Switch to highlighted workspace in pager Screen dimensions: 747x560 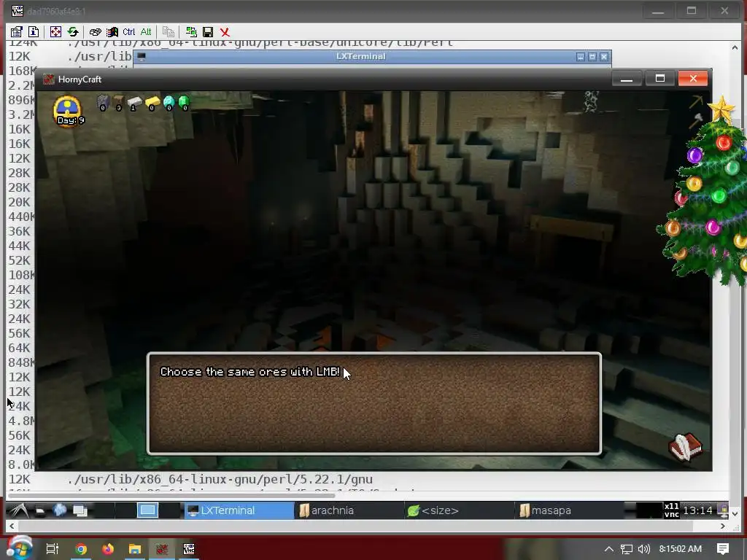147,510
